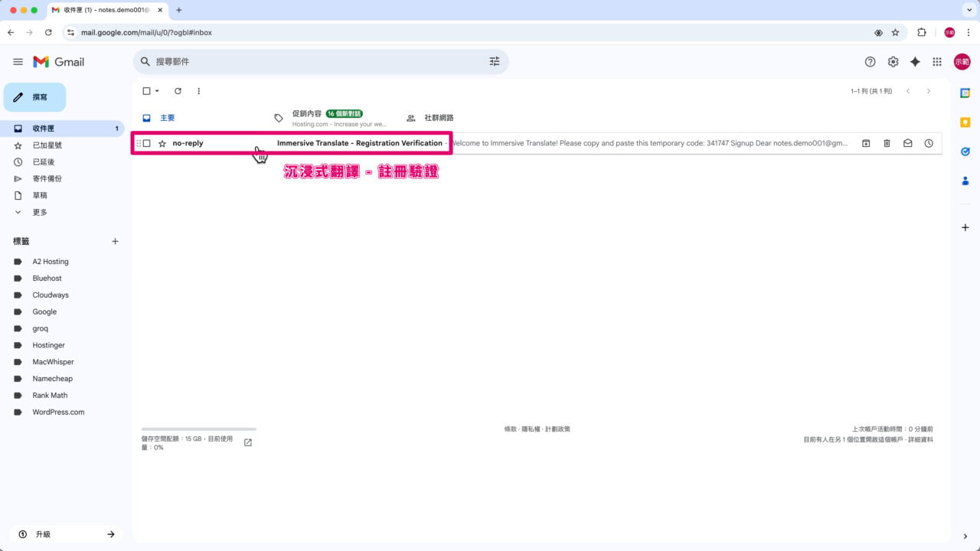Click the search magnifier icon
Screen dimensions: 980x551
(145, 61)
